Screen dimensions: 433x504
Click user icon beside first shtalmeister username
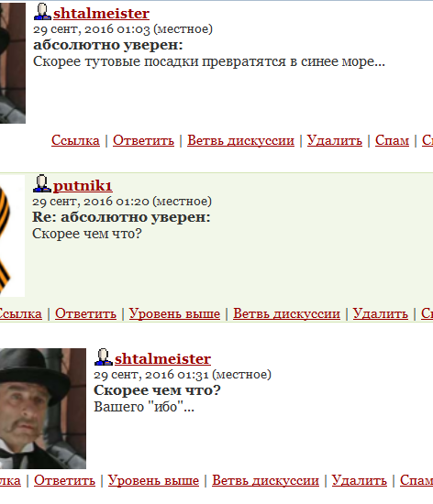pos(42,12)
